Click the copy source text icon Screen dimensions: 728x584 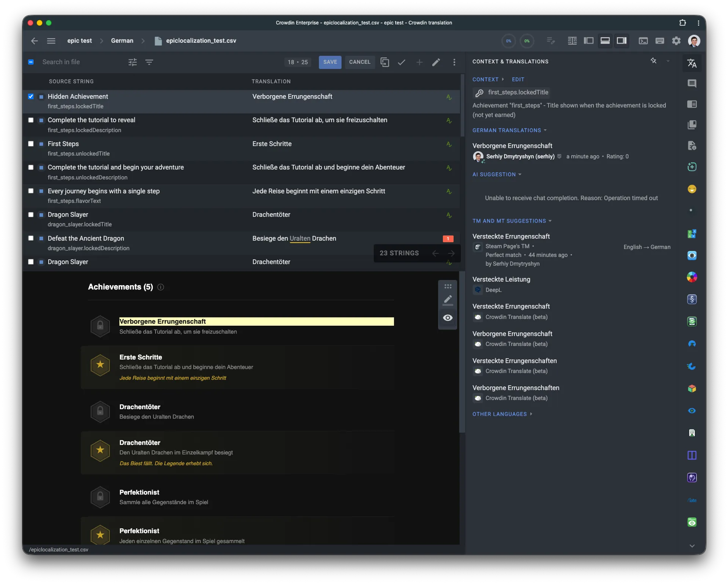coord(385,62)
